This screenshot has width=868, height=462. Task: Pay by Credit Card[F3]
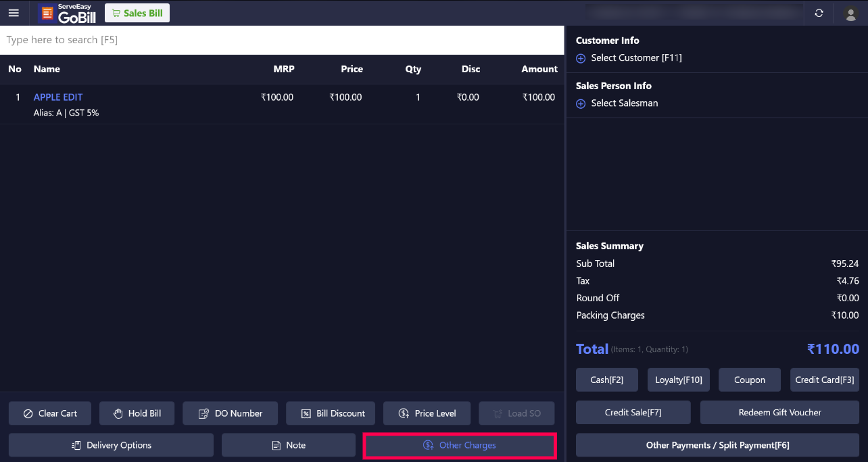point(825,380)
